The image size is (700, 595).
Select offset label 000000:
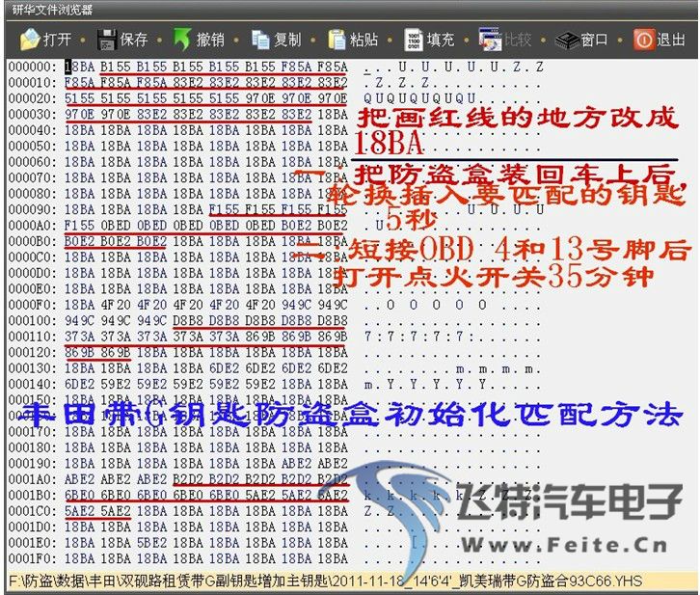[33, 67]
